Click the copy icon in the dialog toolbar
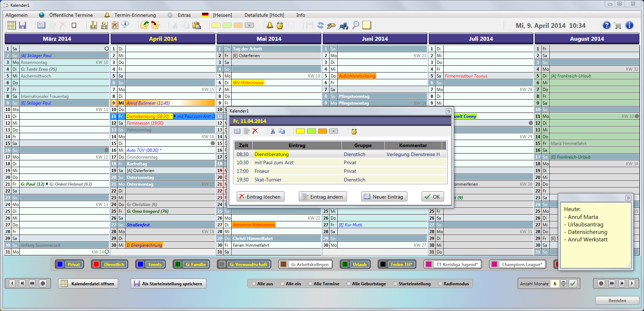Screen dimensions: 644x311 (282, 131)
